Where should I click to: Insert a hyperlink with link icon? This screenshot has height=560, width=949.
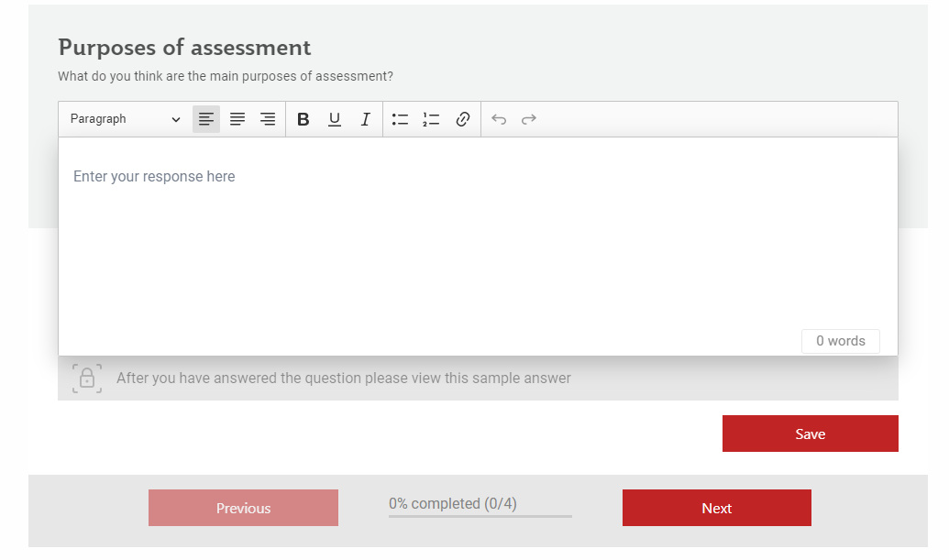click(463, 119)
